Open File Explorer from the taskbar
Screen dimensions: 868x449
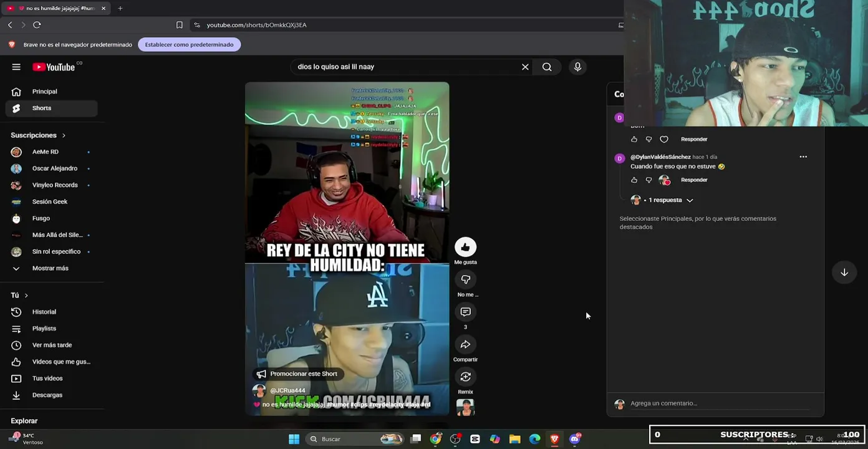[515, 439]
